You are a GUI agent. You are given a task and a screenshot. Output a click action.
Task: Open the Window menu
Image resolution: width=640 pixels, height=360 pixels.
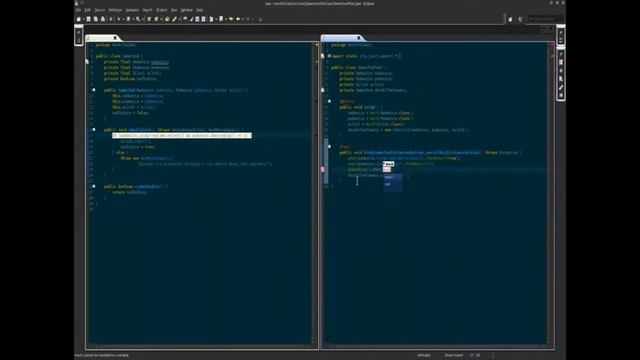coord(187,10)
